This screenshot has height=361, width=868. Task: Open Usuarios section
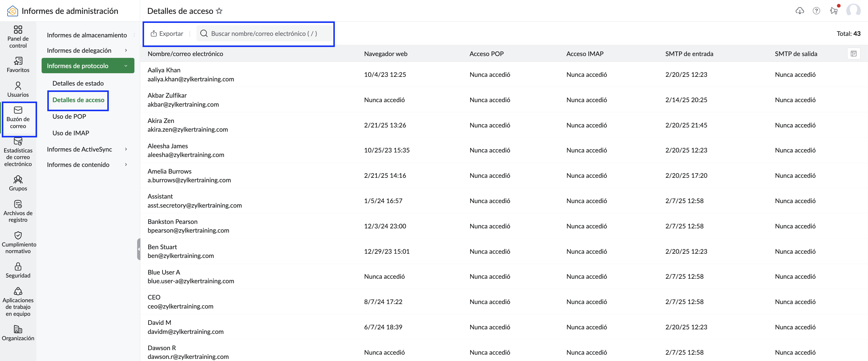coord(18,89)
